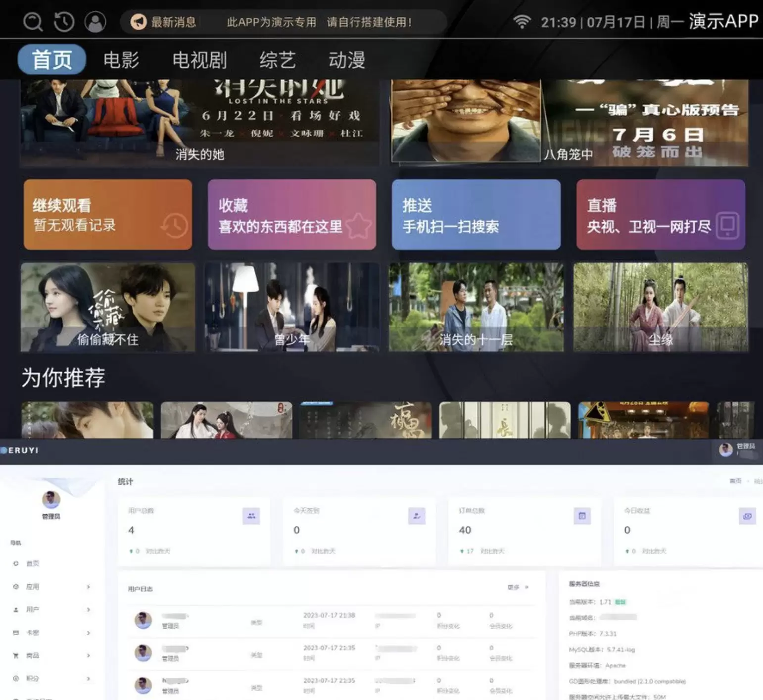The height and width of the screenshot is (700, 763).
Task: Open the user profile icon in top bar
Action: [95, 22]
